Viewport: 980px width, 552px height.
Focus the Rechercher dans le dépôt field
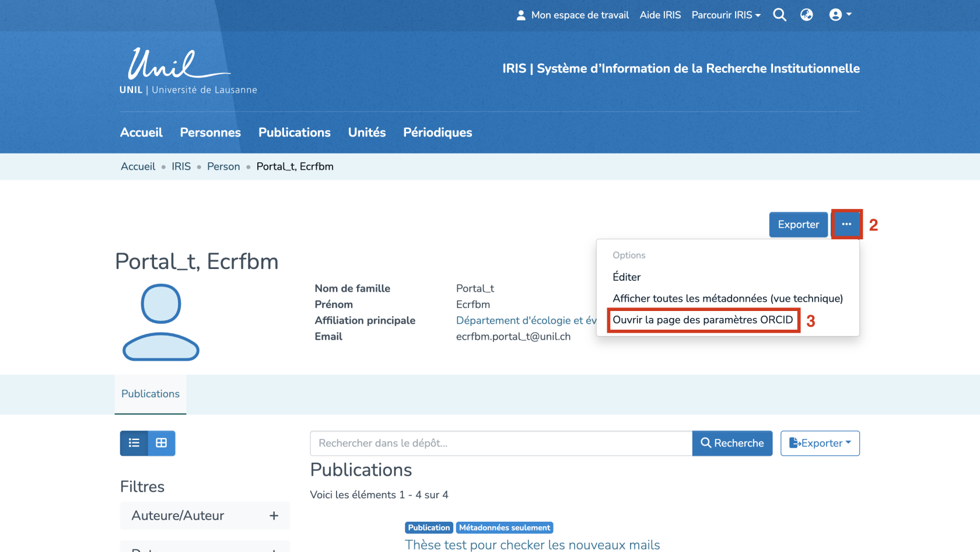click(x=501, y=443)
